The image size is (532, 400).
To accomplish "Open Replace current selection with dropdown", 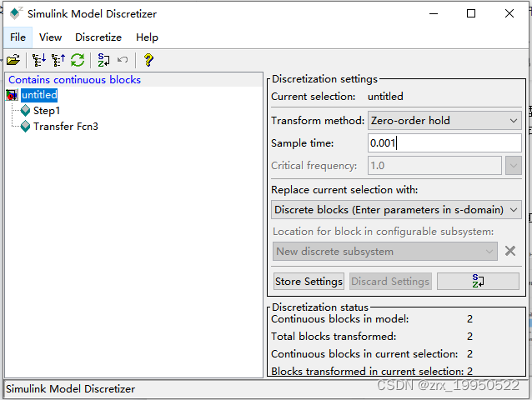I will (x=396, y=210).
